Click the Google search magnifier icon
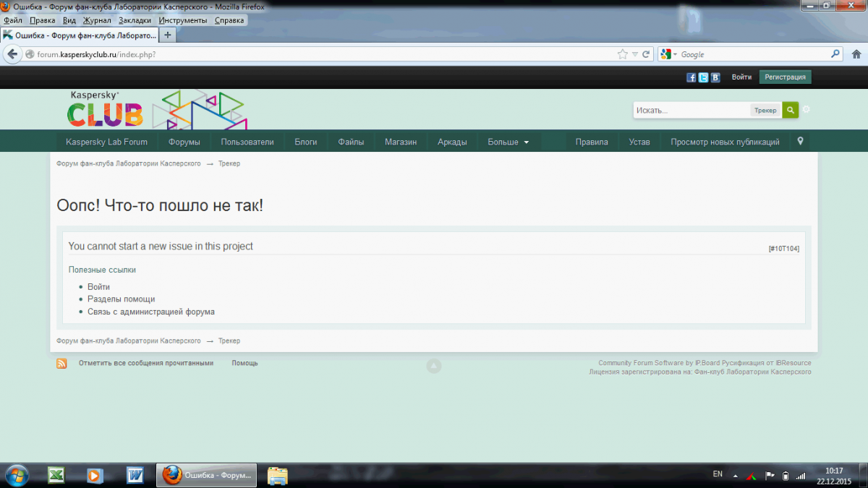Viewport: 868px width, 488px height. point(836,54)
